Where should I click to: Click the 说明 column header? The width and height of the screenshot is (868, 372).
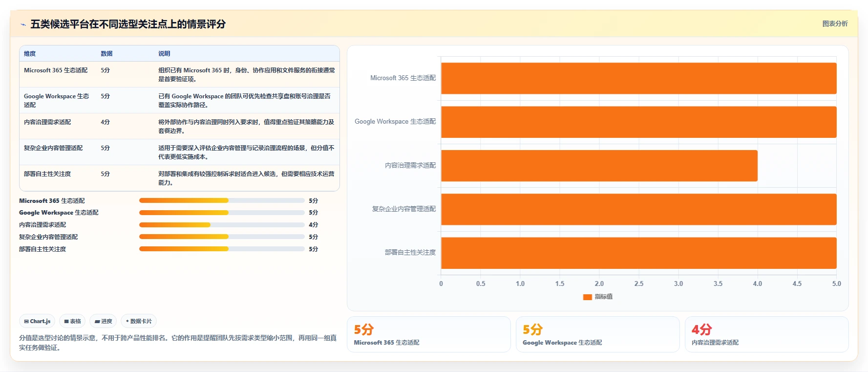tap(164, 54)
